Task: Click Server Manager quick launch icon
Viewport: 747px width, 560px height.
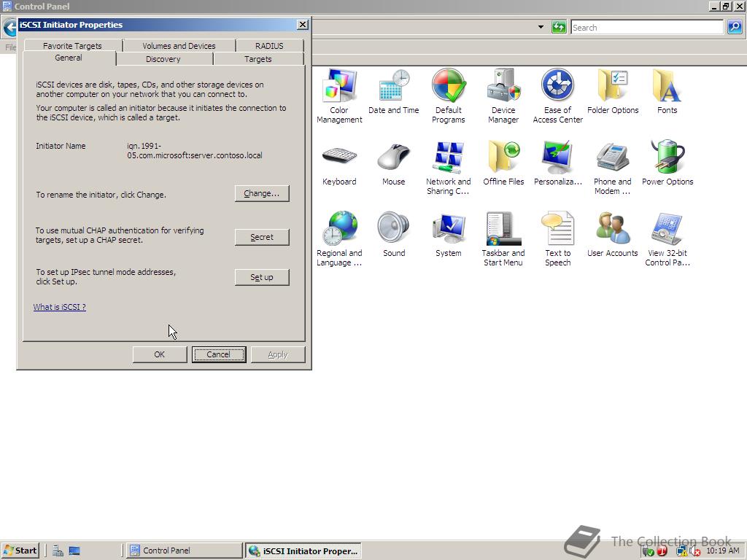Action: pyautogui.click(x=58, y=551)
